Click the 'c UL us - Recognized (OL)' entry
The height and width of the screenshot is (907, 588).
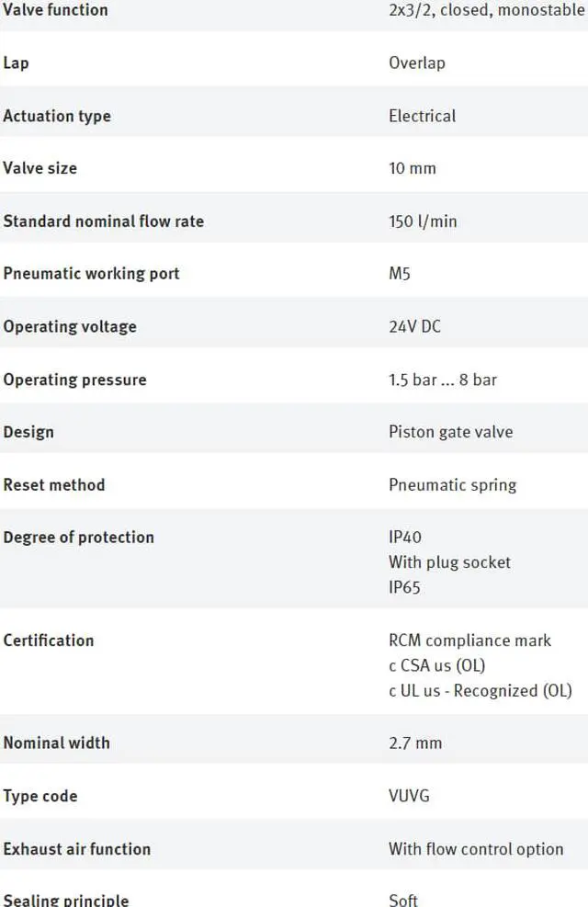(x=480, y=690)
